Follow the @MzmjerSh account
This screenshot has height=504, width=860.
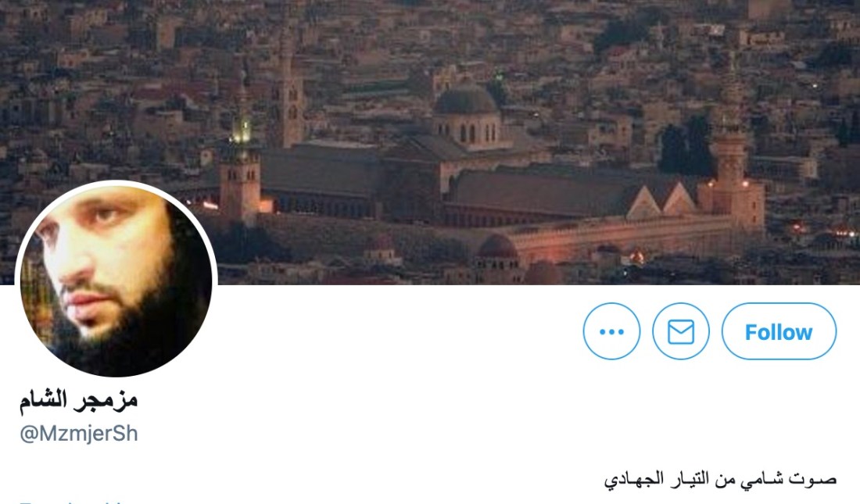[x=779, y=331]
